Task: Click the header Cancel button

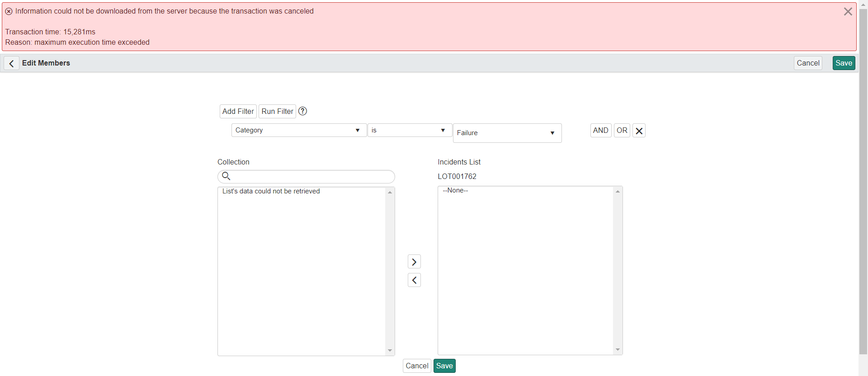Action: (808, 63)
